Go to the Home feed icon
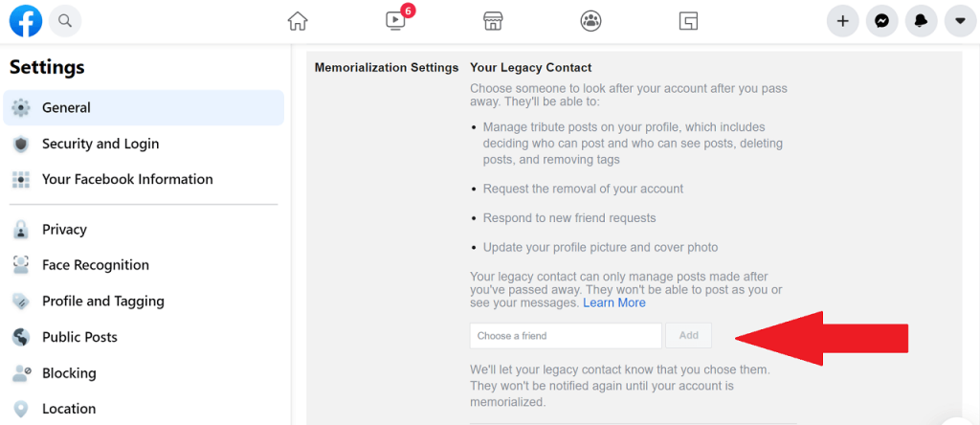The width and height of the screenshot is (980, 425). (298, 21)
